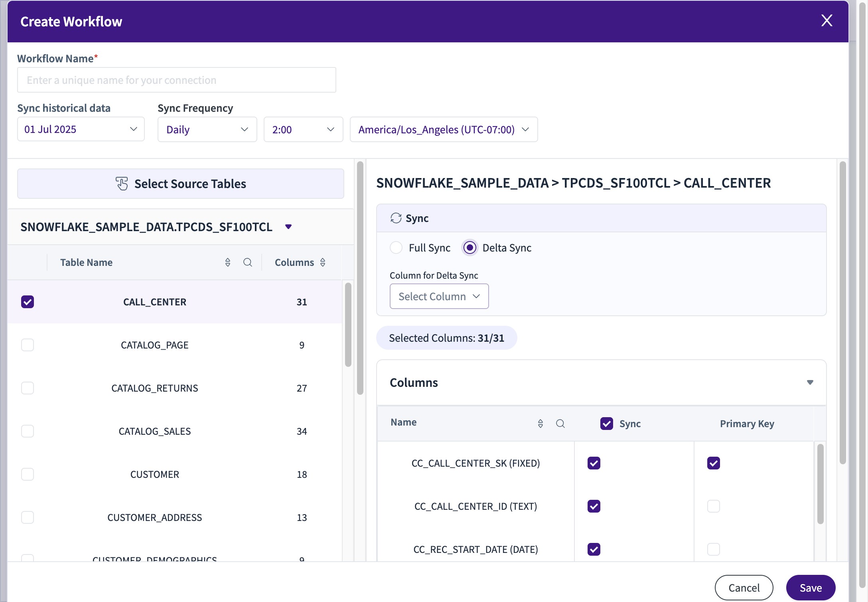
Task: Enable Primary Key for CC_CALL_CENTER_ID
Action: pyautogui.click(x=713, y=506)
